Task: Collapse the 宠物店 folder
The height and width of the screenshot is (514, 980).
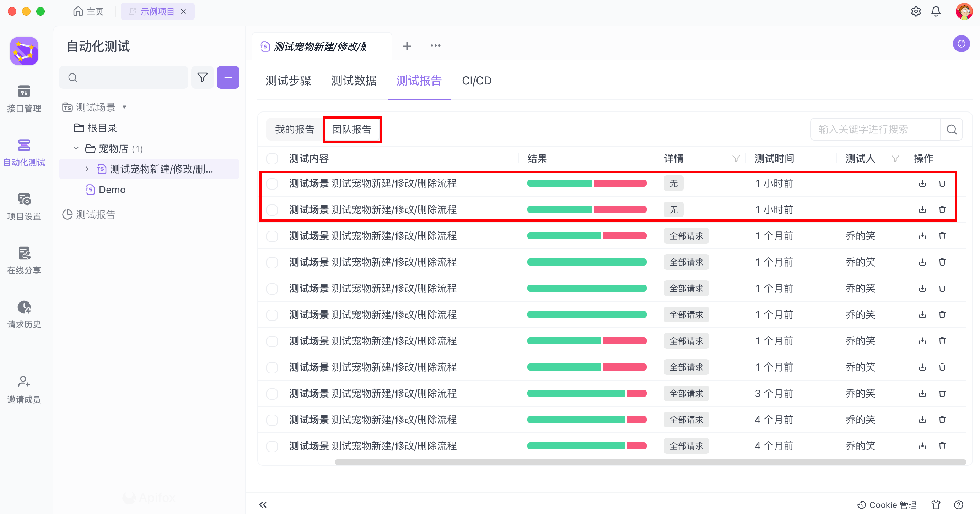Action: [x=76, y=148]
